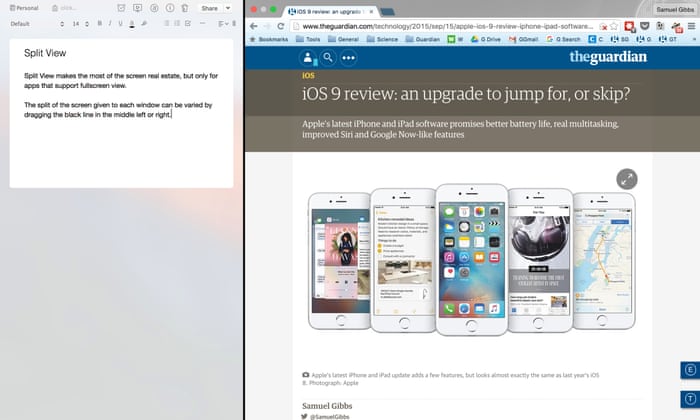Click the browser reload button
This screenshot has width=700, height=420.
(x=280, y=24)
